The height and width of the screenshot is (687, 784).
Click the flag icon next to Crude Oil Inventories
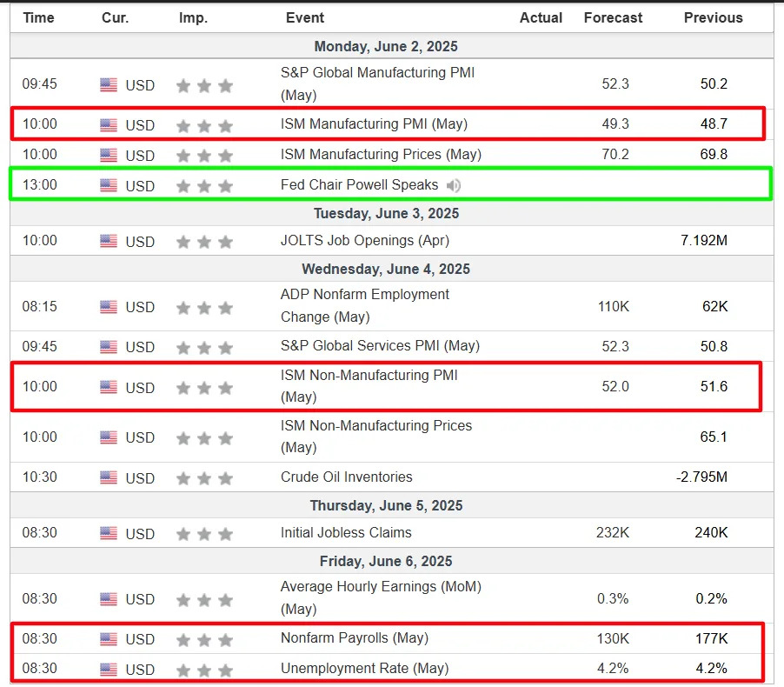tap(109, 477)
